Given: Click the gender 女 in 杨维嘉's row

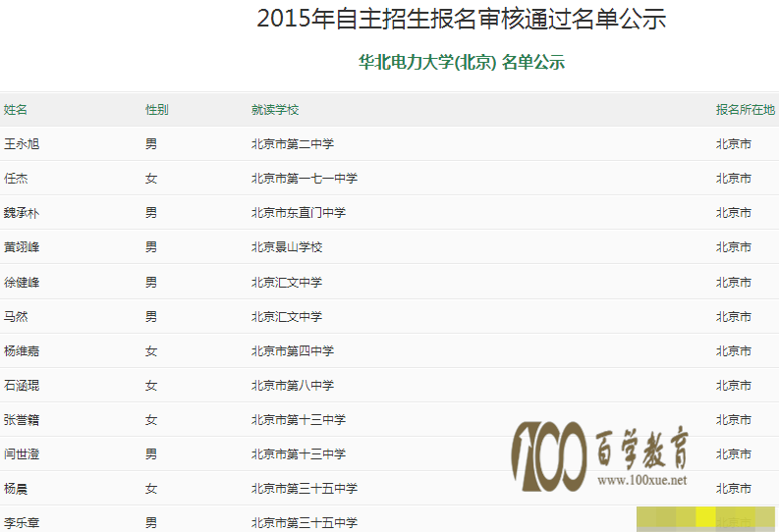Looking at the screenshot, I should click(151, 350).
